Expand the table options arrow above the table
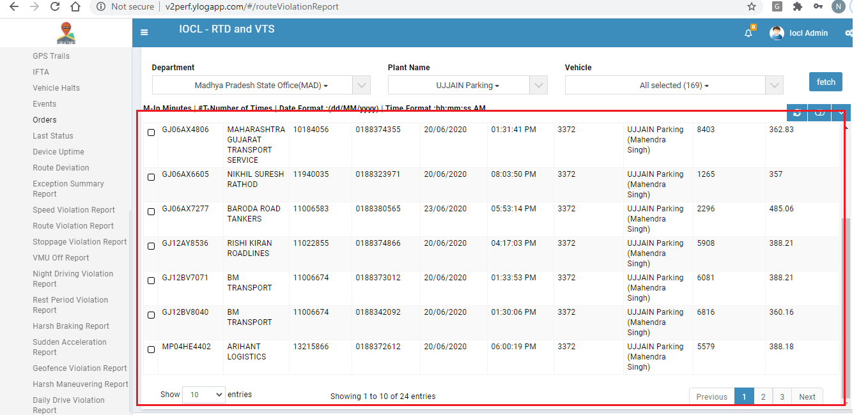The height and width of the screenshot is (415, 868). (x=841, y=113)
